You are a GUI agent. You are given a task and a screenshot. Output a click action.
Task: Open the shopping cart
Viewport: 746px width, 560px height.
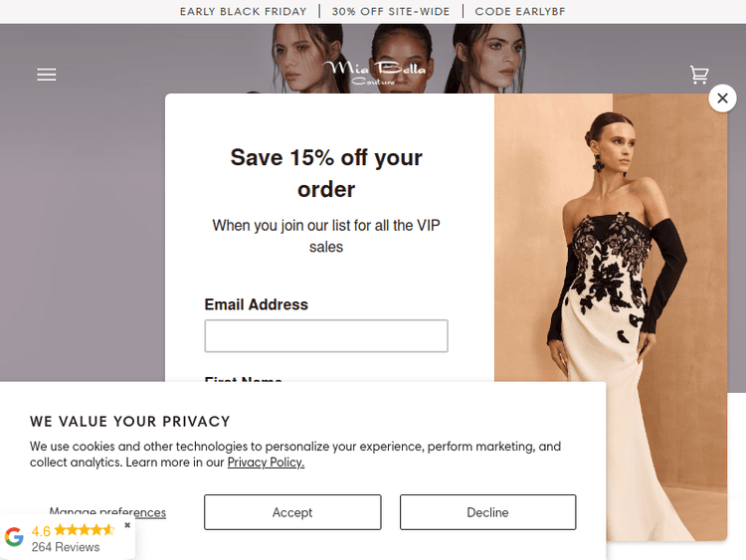699,75
